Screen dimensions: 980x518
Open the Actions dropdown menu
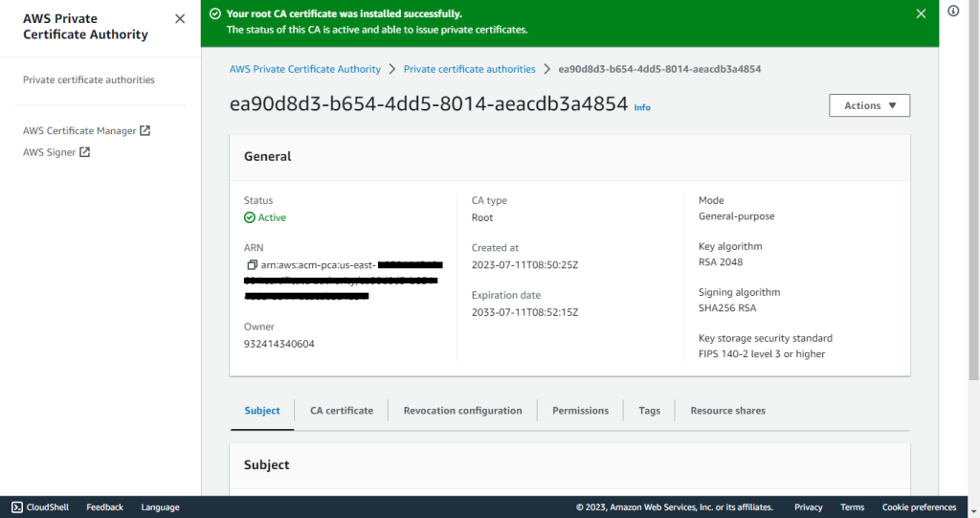tap(869, 105)
